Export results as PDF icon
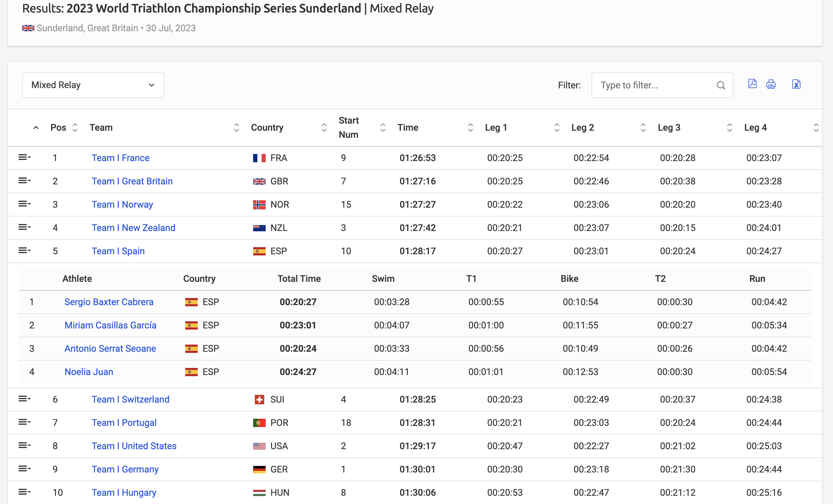This screenshot has width=833, height=504. click(752, 84)
